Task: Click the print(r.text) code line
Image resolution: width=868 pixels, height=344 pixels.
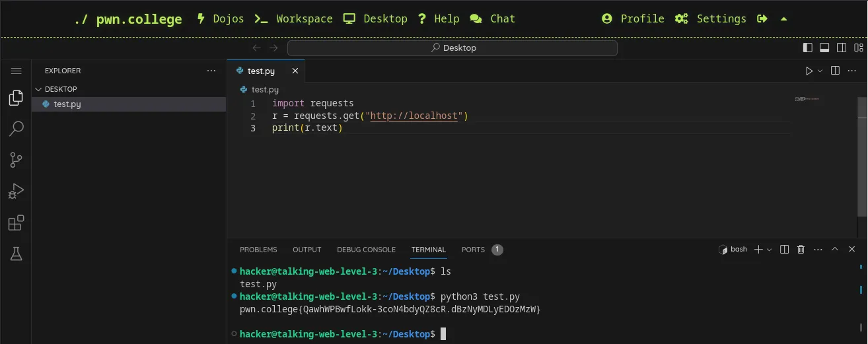Action: (x=307, y=128)
